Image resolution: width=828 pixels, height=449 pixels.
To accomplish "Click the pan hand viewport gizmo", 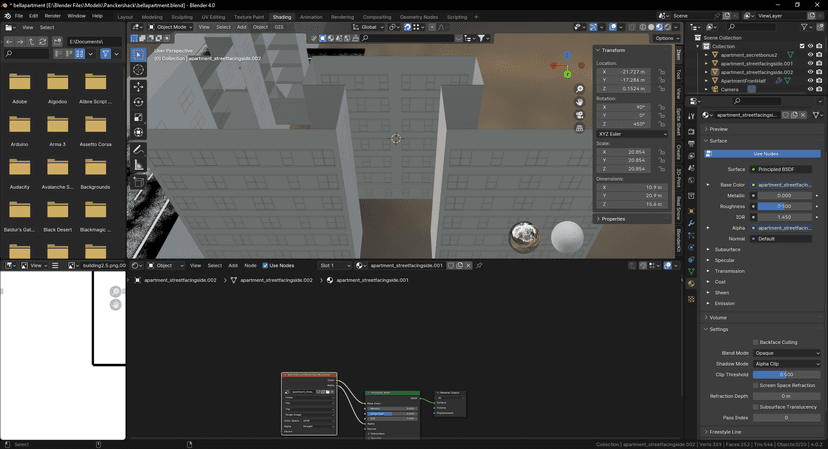I will [x=580, y=102].
